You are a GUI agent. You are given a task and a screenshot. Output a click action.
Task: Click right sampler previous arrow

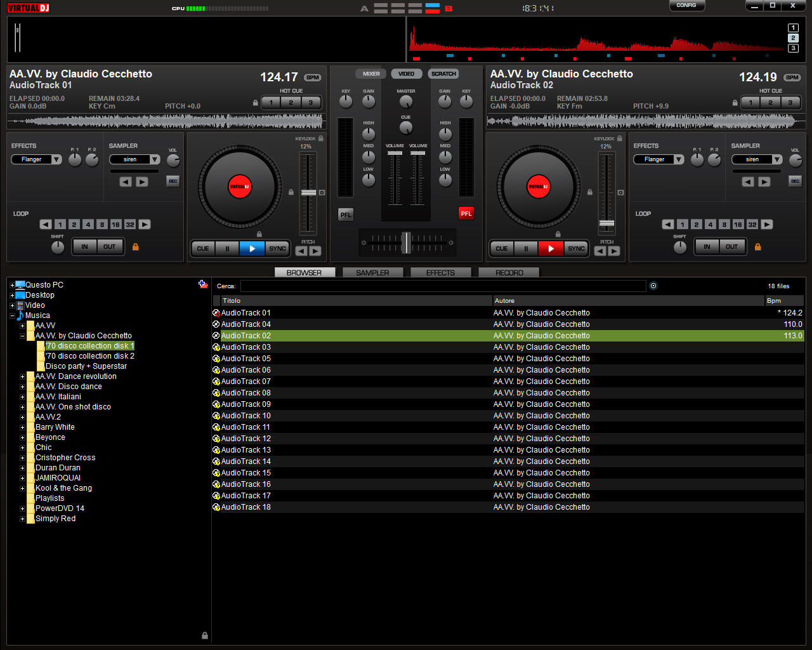point(748,182)
